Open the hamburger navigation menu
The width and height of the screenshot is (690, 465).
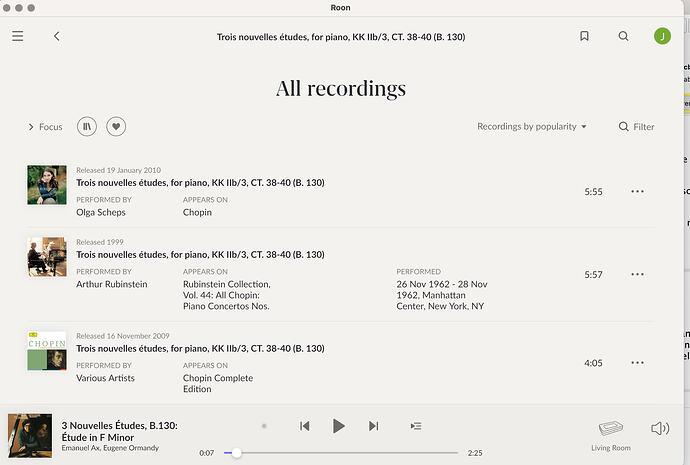18,36
